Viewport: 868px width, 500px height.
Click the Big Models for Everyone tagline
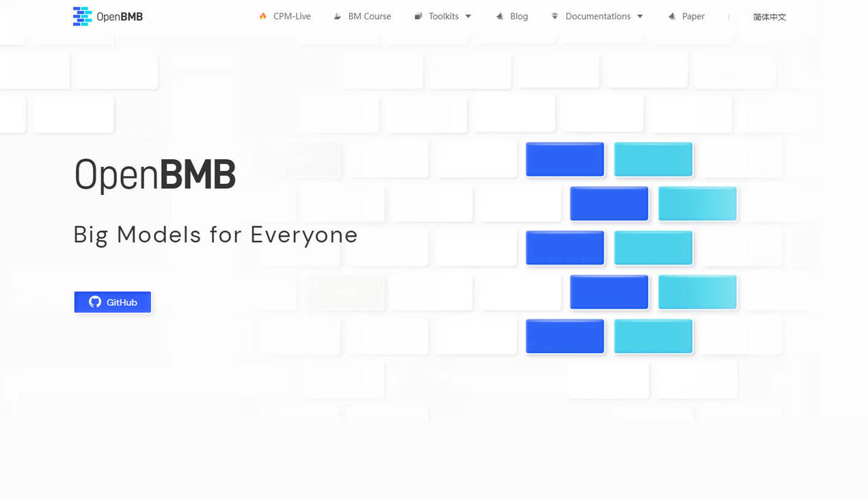tap(215, 235)
